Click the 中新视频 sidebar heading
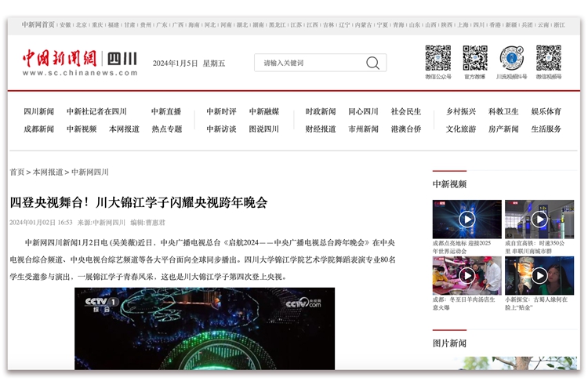Screen dimensions: 588x392 click(450, 184)
